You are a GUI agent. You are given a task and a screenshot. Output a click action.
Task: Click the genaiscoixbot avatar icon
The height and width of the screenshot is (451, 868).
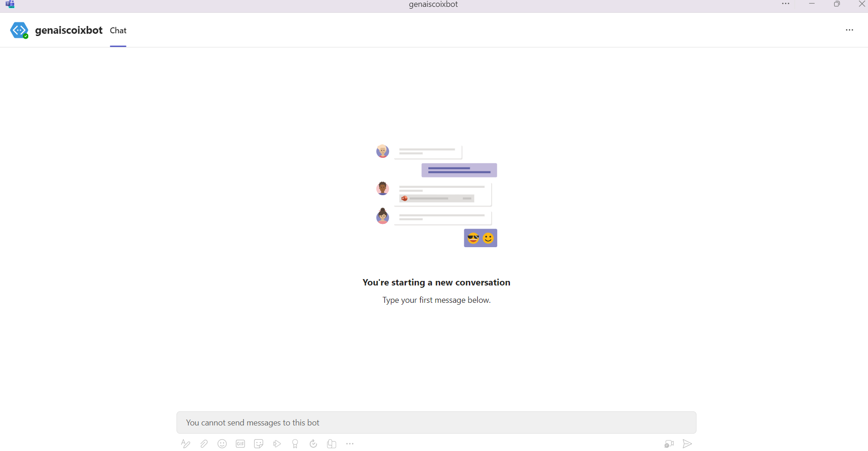(19, 30)
